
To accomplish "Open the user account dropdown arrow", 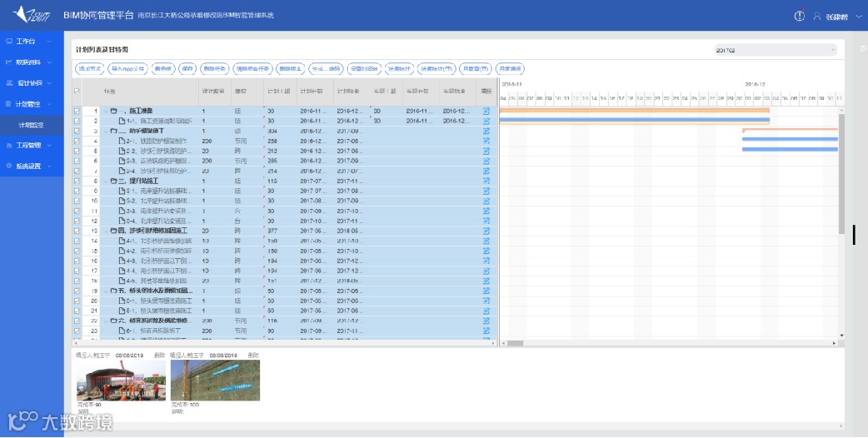I will (859, 17).
